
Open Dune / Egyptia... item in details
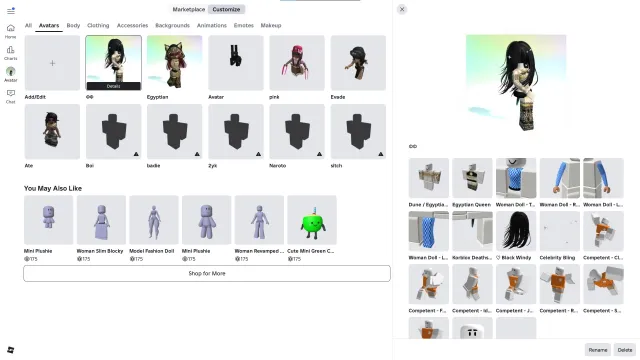pyautogui.click(x=429, y=178)
